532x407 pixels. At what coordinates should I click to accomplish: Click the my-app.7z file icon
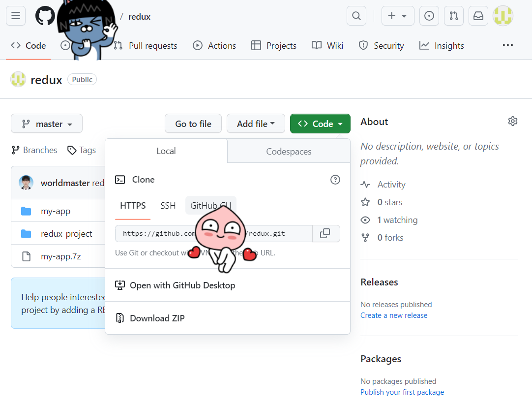(26, 256)
